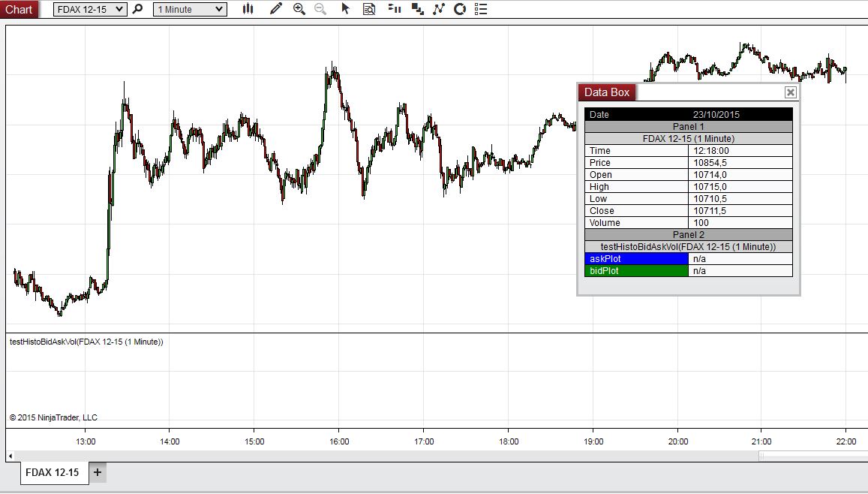
Task: Click the testHistoBidAskVol row in Data Box
Action: pyautogui.click(x=689, y=247)
